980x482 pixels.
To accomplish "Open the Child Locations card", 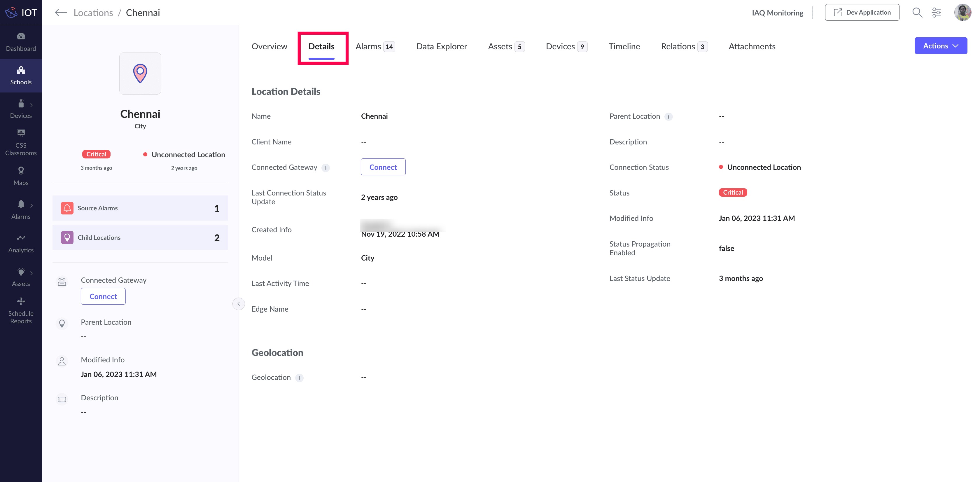I will (x=140, y=237).
